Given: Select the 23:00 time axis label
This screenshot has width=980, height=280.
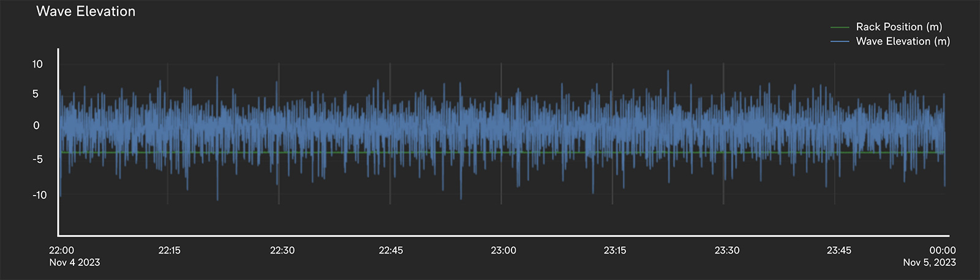Looking at the screenshot, I should [x=503, y=251].
